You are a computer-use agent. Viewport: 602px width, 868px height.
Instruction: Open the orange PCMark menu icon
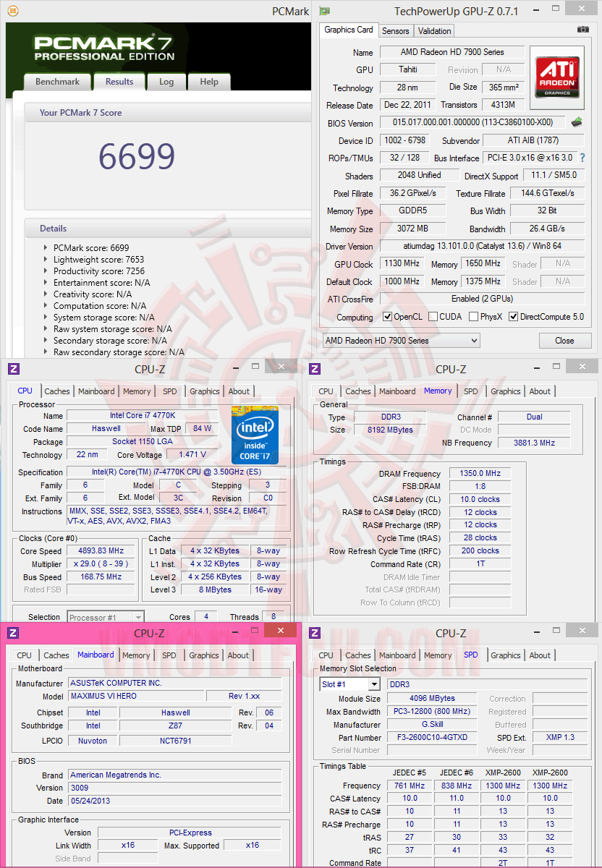[x=12, y=11]
